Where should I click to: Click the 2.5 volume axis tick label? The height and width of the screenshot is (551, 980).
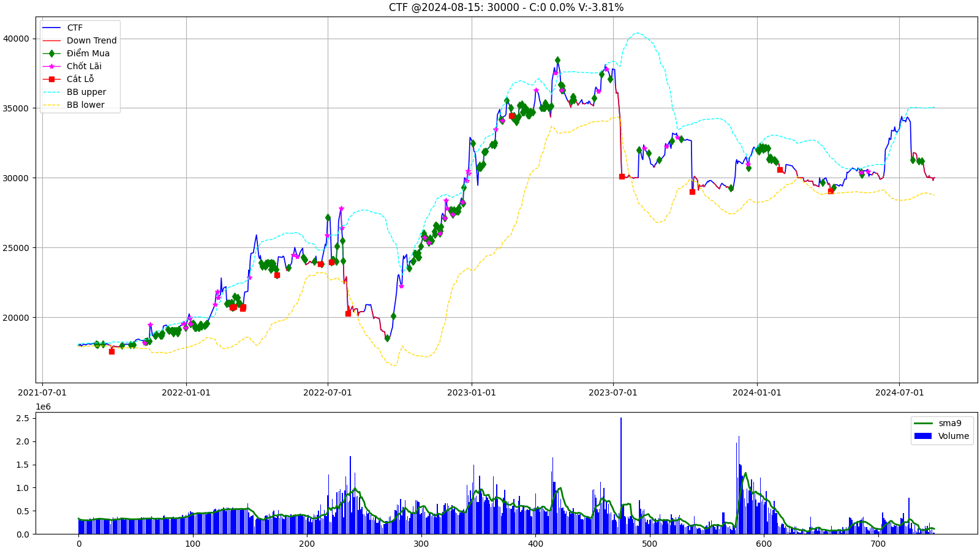click(x=23, y=418)
